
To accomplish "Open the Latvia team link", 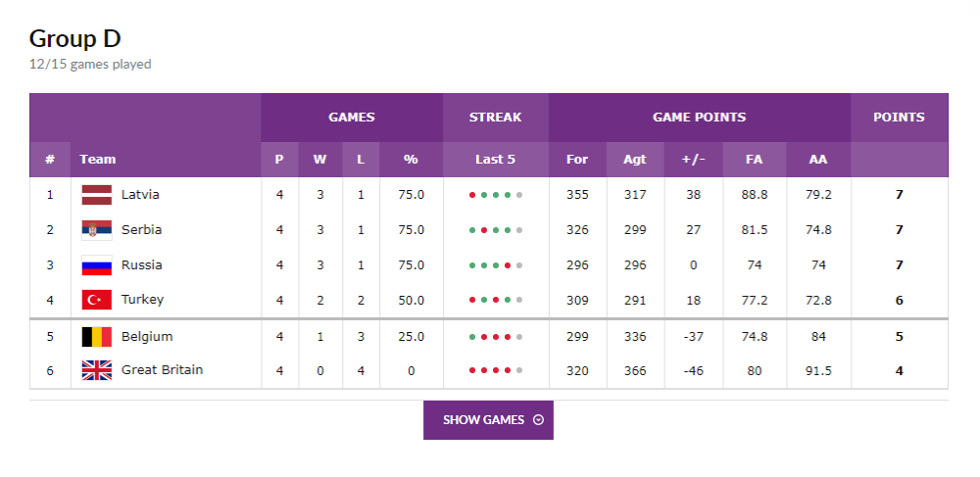I will click(140, 194).
